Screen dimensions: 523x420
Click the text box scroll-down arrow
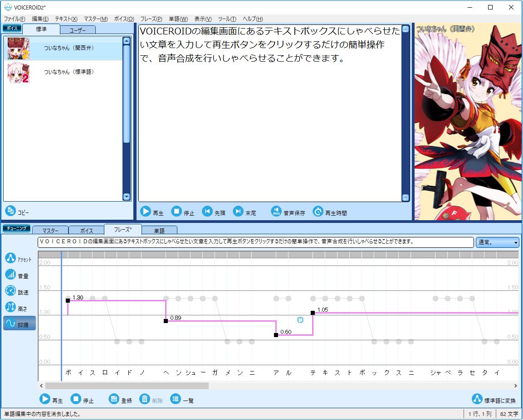pyautogui.click(x=405, y=198)
